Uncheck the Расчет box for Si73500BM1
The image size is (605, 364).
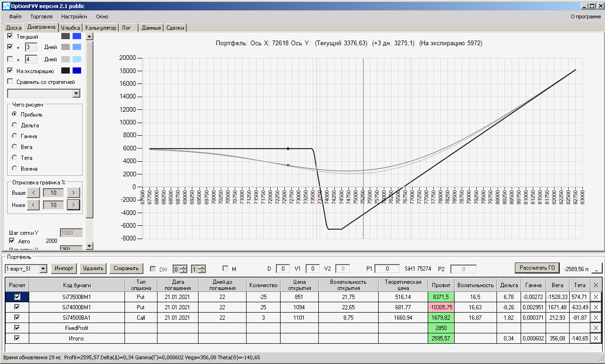click(17, 297)
